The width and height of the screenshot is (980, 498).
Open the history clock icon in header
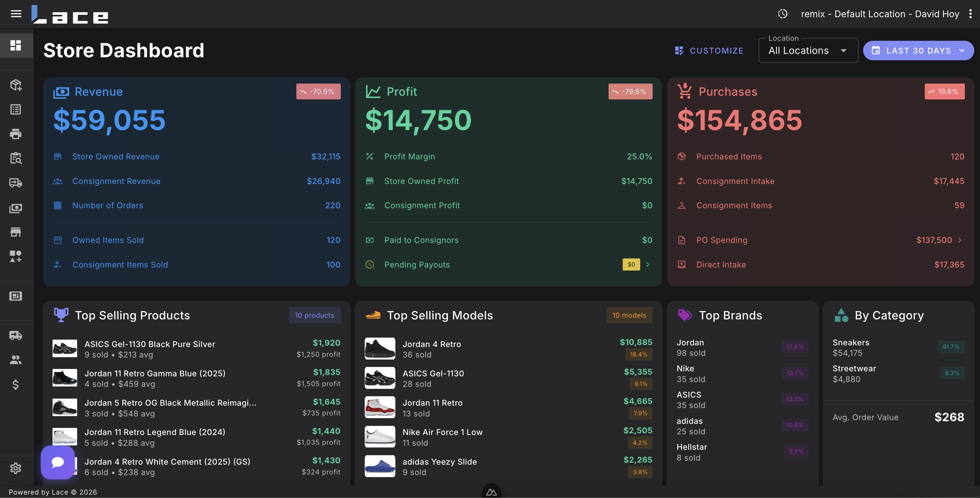[x=783, y=14]
